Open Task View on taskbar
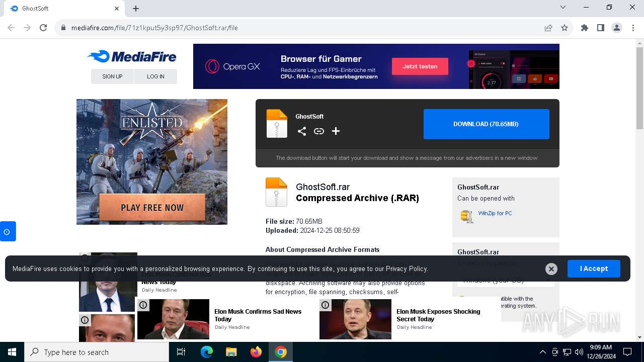The height and width of the screenshot is (362, 644). pos(181,352)
